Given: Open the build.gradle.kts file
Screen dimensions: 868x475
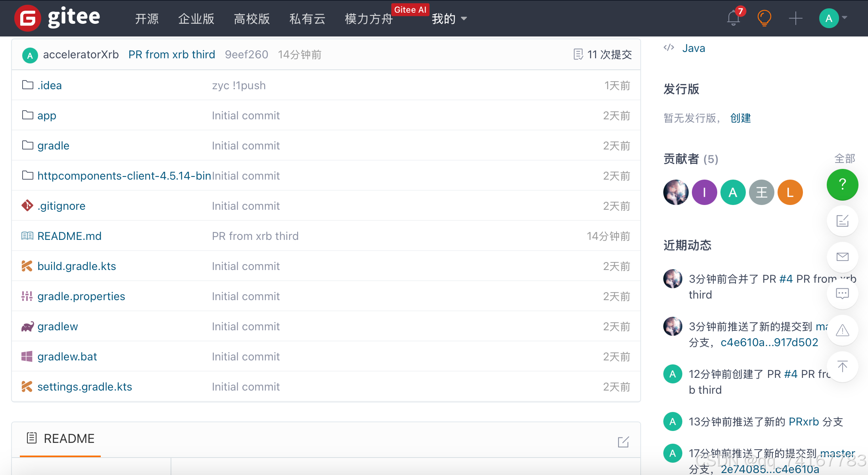Looking at the screenshot, I should pyautogui.click(x=77, y=266).
